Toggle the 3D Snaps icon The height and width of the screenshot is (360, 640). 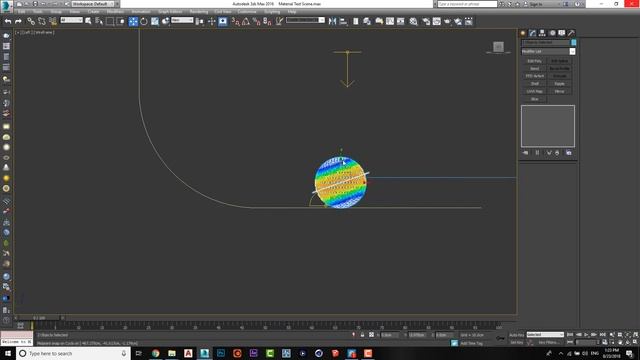[236, 21]
